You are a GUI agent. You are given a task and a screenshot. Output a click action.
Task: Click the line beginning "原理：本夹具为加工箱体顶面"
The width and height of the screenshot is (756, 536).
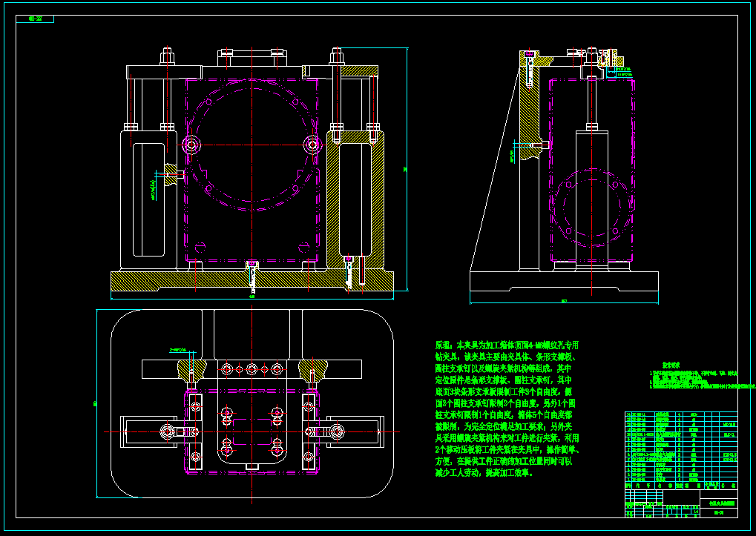[507, 345]
